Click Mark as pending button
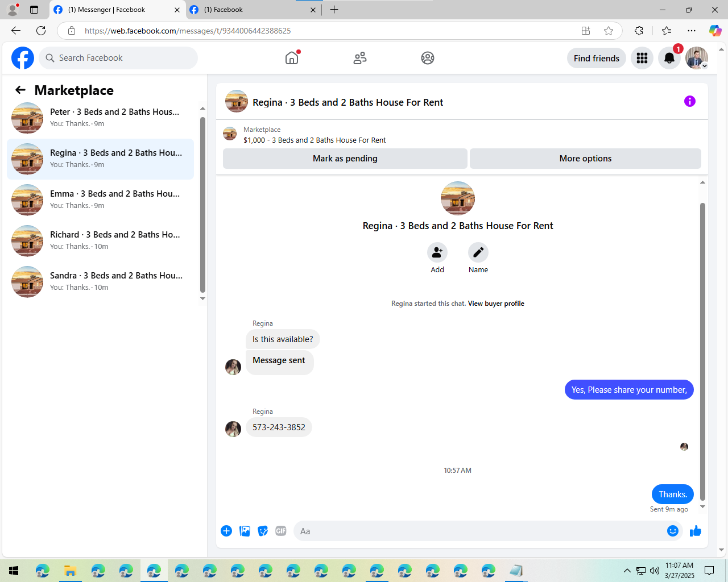This screenshot has height=582, width=728. [x=345, y=159]
